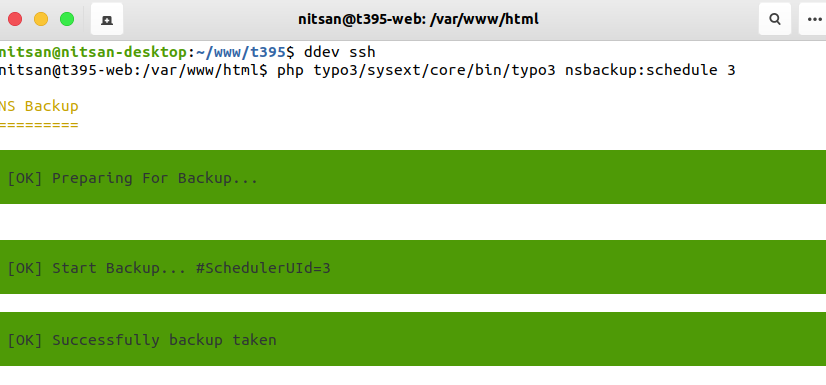
Task: Click the yellow equals-sign underline
Action: (39, 125)
